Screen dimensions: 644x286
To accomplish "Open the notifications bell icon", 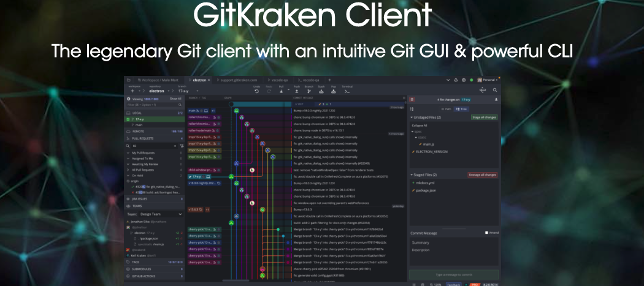I will (456, 80).
